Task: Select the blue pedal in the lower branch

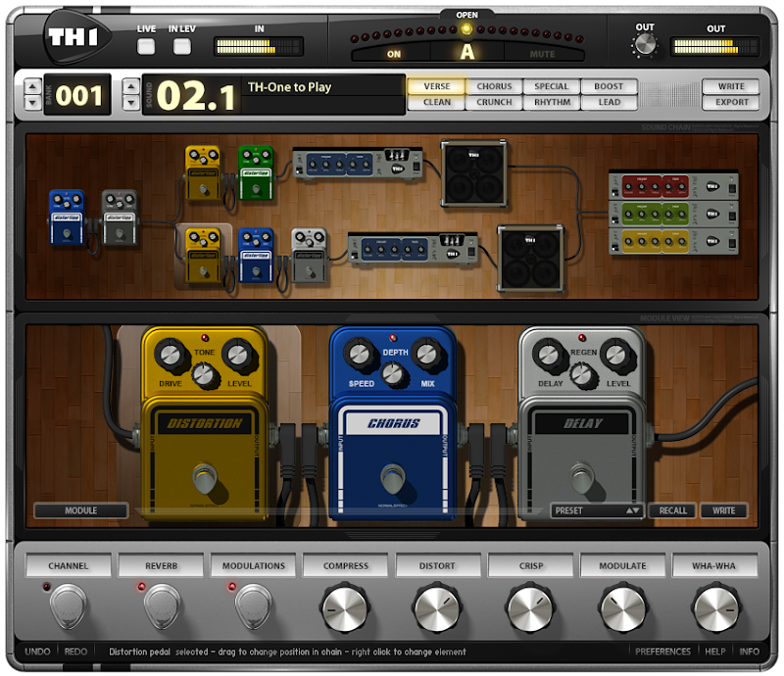Action: pyautogui.click(x=256, y=255)
